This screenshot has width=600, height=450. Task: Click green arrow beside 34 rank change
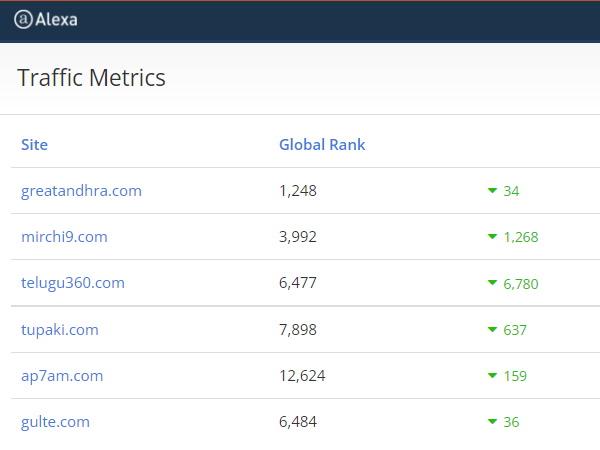(x=492, y=190)
